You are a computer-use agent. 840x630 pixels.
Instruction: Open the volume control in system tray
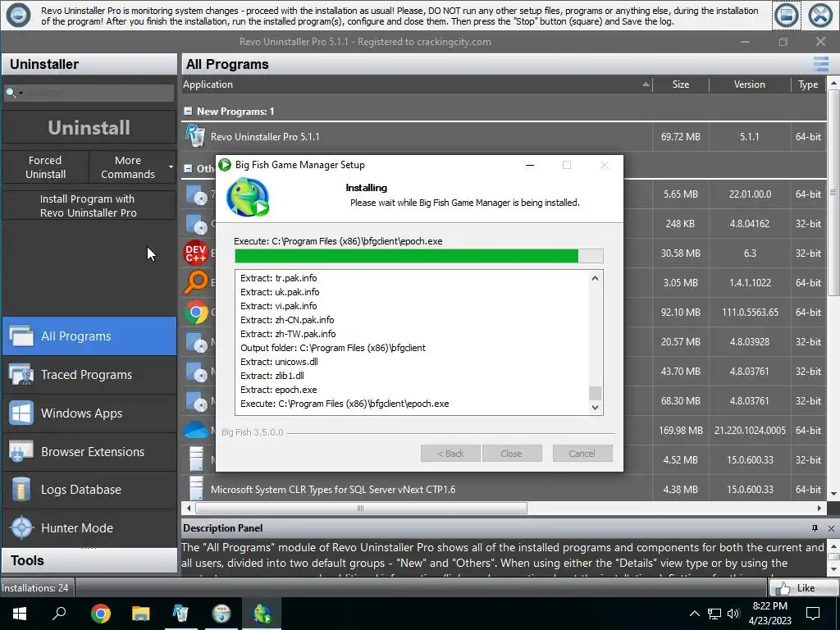(x=733, y=614)
